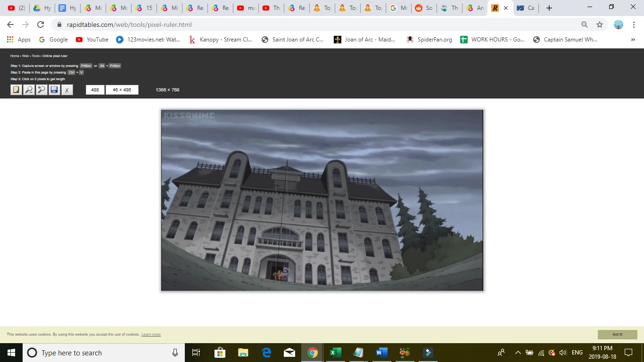Viewport: 644px width, 362px height.
Task: Go back using the browser back arrow
Action: tap(10, 25)
